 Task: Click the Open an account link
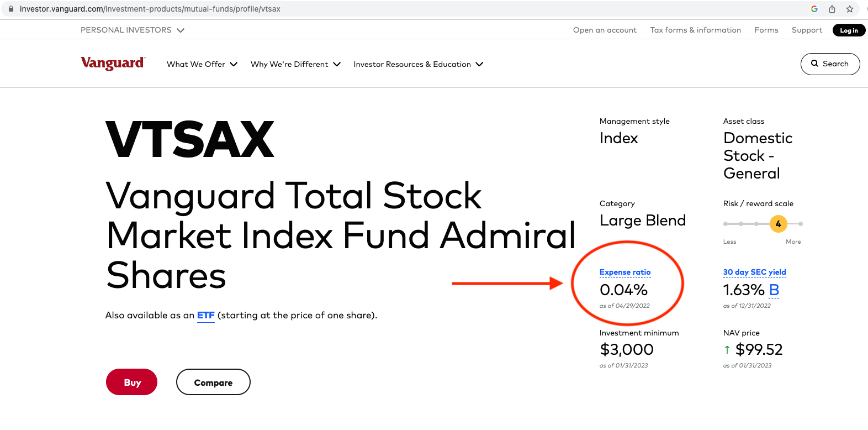(x=605, y=30)
